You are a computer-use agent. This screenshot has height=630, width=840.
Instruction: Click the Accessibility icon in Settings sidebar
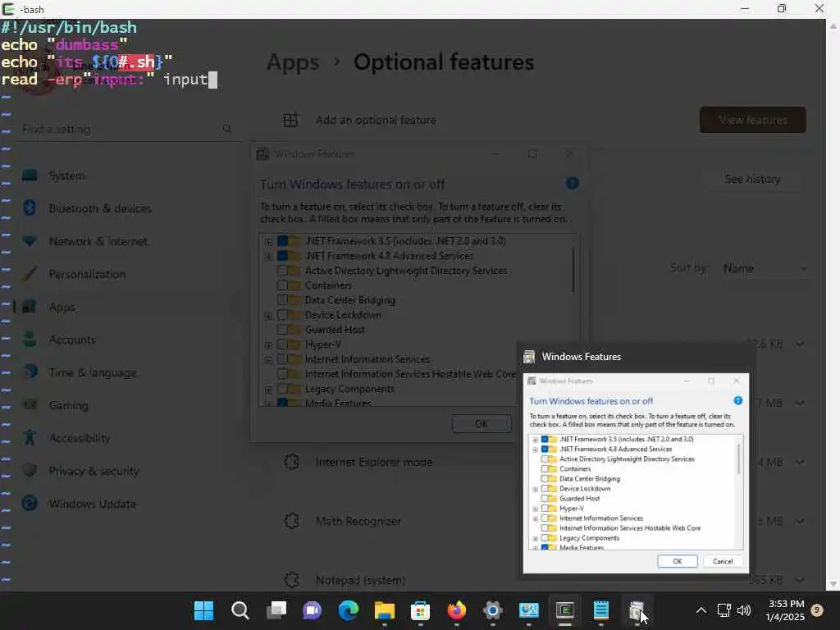point(30,438)
